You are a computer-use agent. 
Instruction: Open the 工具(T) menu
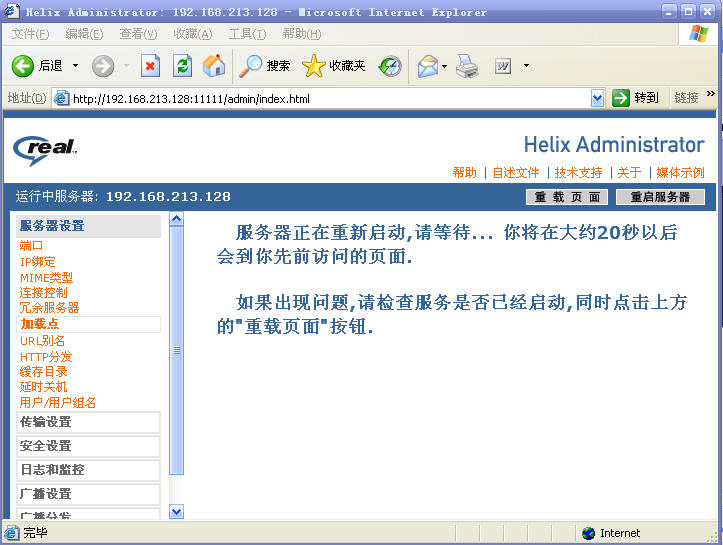click(247, 34)
